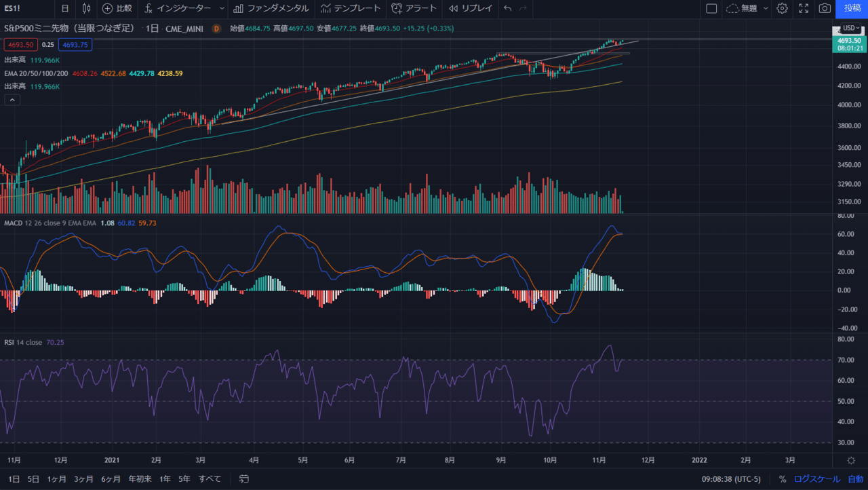Change the 日 interval selector

[x=65, y=8]
